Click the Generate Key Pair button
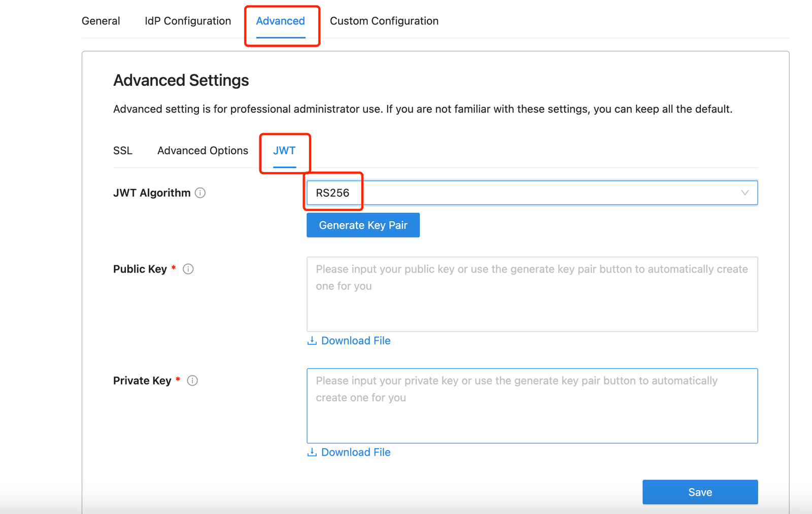The height and width of the screenshot is (514, 812). tap(363, 225)
